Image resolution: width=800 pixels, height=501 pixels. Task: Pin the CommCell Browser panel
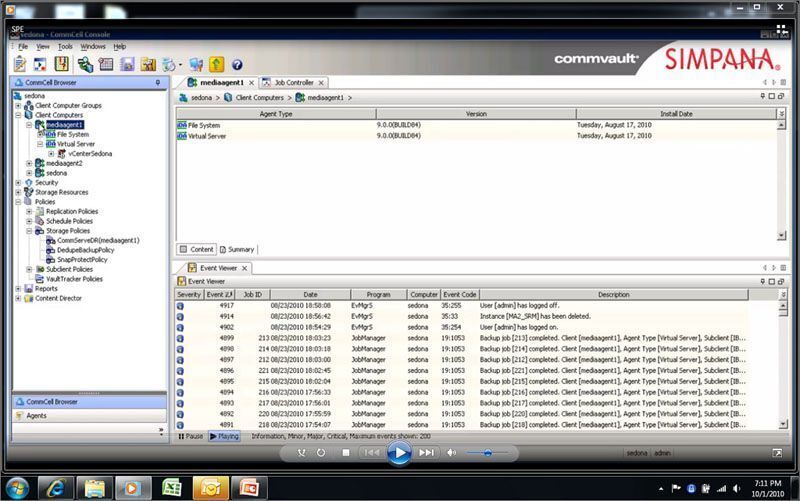[x=158, y=82]
